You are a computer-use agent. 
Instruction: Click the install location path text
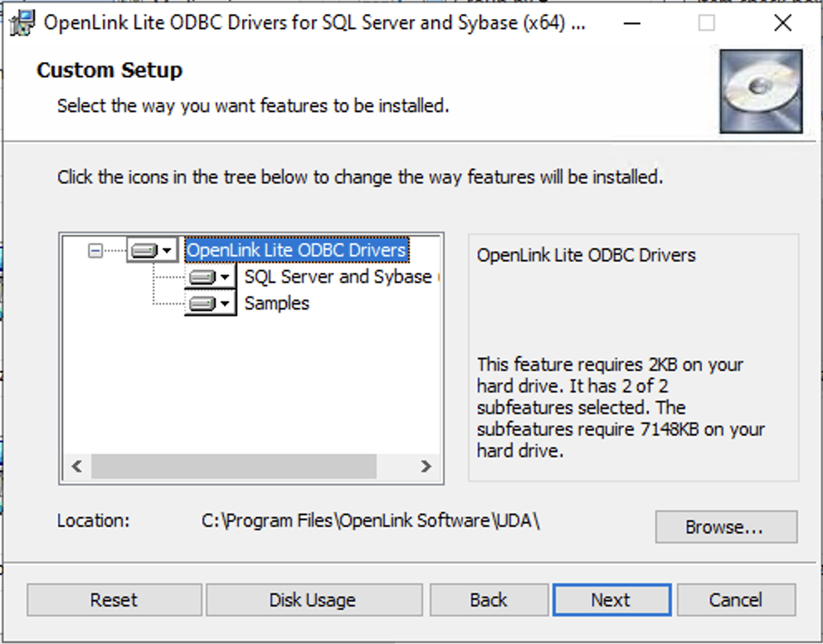[371, 521]
